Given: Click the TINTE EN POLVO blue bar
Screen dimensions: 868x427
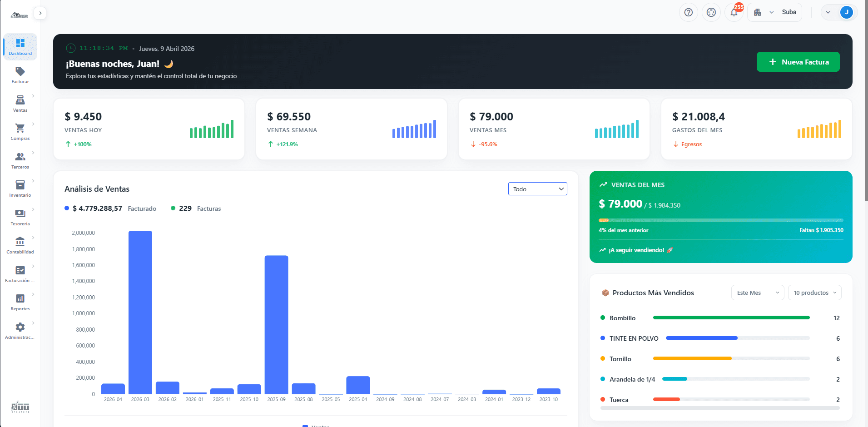Looking at the screenshot, I should (x=702, y=338).
